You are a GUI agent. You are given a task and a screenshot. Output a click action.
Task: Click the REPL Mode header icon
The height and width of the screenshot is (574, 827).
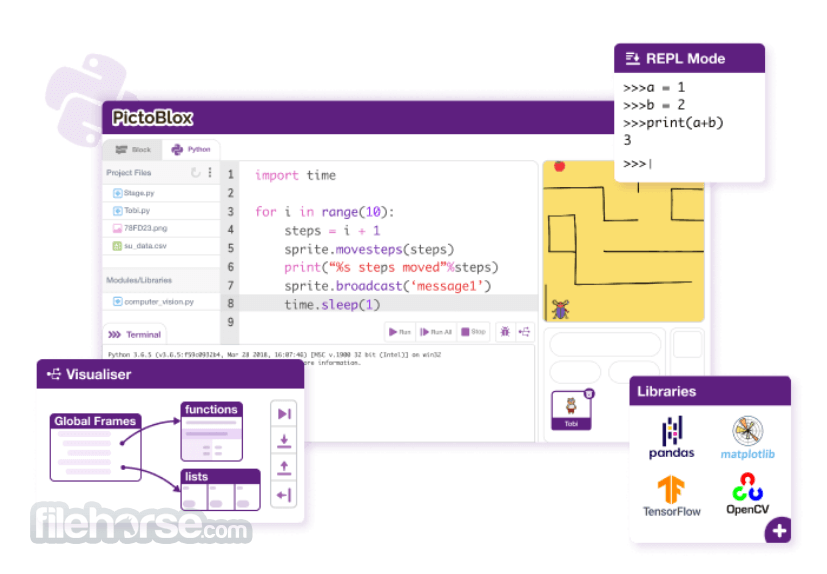632,59
